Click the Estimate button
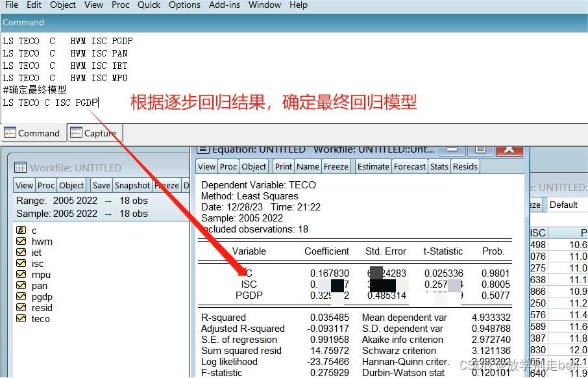The width and height of the screenshot is (588, 378). pyautogui.click(x=373, y=167)
